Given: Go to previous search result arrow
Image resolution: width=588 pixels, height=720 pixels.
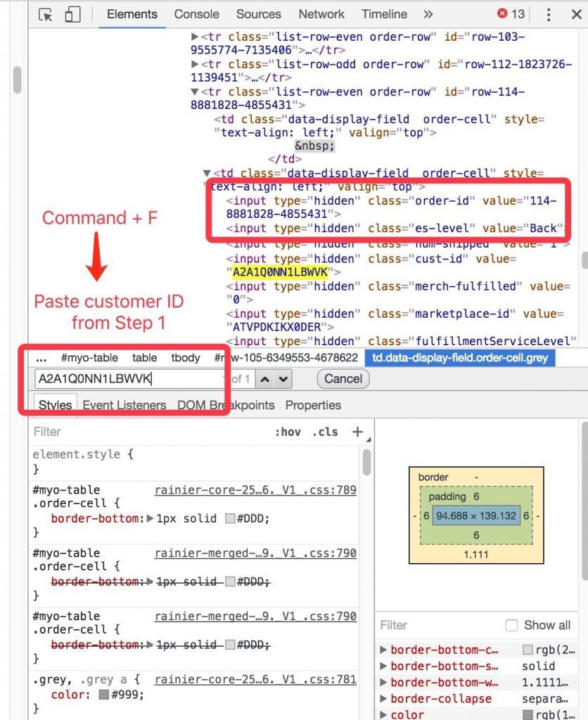Looking at the screenshot, I should tap(264, 379).
